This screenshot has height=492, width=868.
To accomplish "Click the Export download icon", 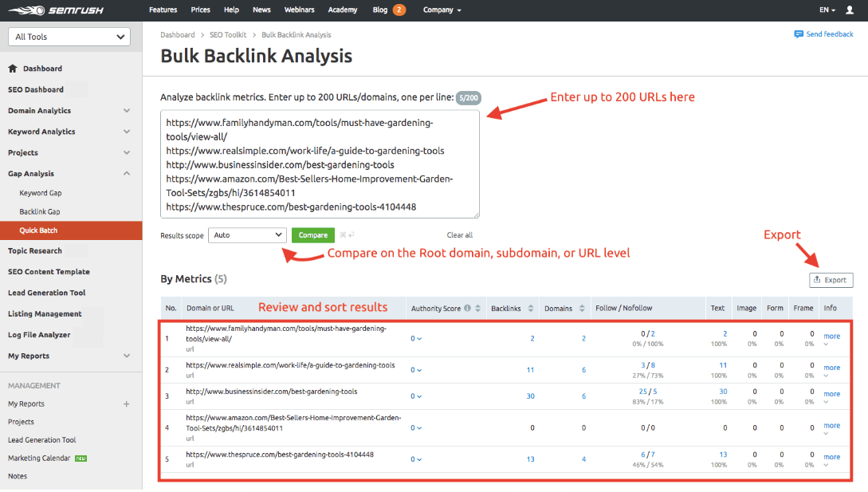I will pyautogui.click(x=819, y=279).
